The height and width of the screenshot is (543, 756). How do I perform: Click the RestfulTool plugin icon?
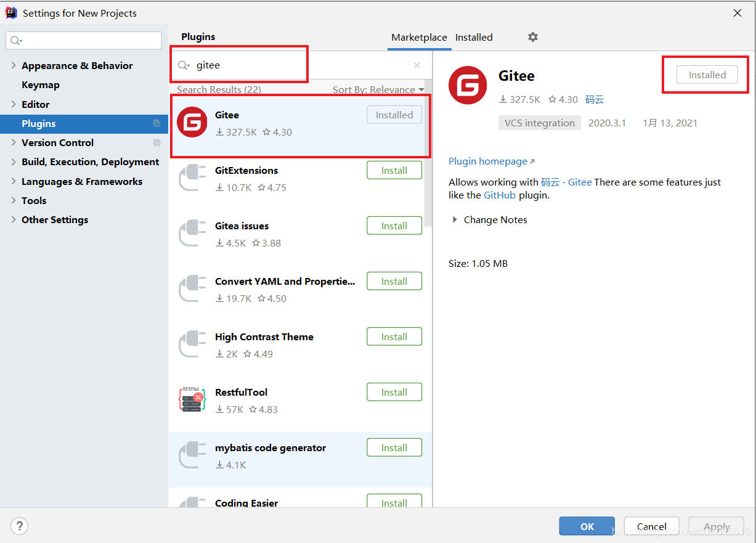192,399
